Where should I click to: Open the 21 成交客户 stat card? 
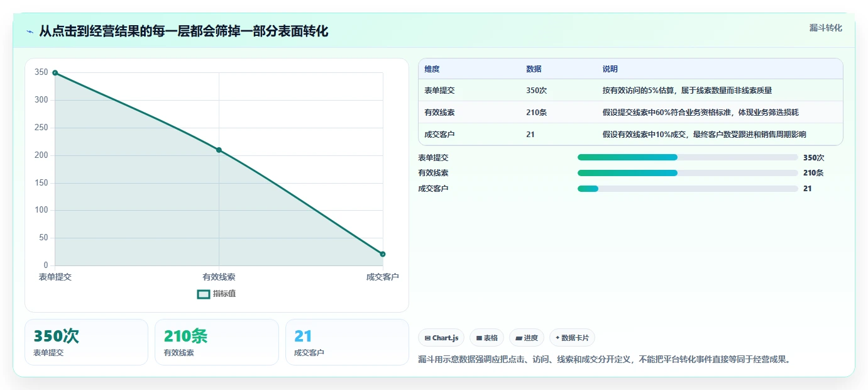click(347, 342)
